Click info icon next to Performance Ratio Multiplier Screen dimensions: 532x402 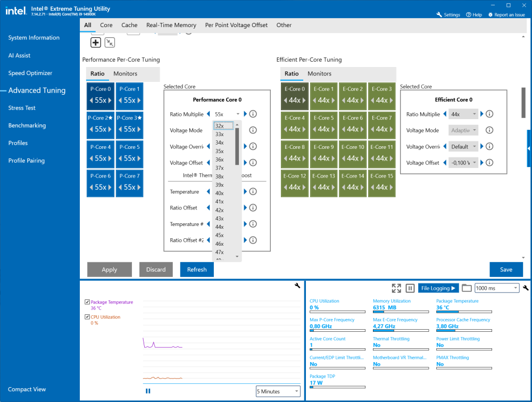point(253,114)
